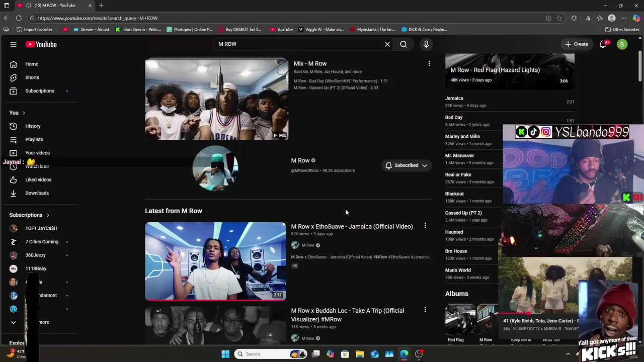This screenshot has height=362, width=644.
Task: Open Subscriptions in the sidebar
Action: (x=39, y=91)
